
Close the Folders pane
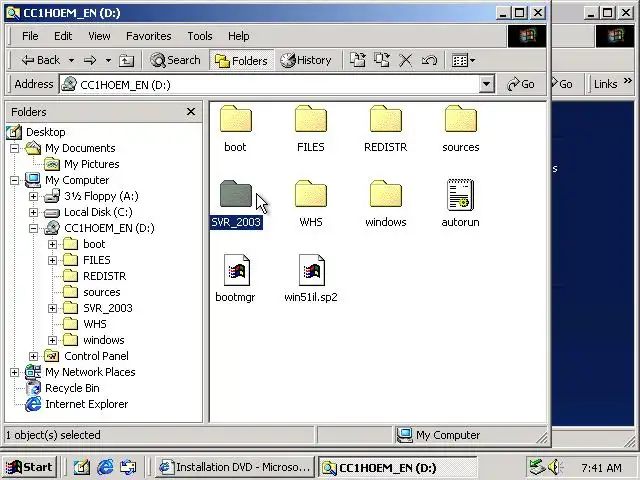(191, 111)
